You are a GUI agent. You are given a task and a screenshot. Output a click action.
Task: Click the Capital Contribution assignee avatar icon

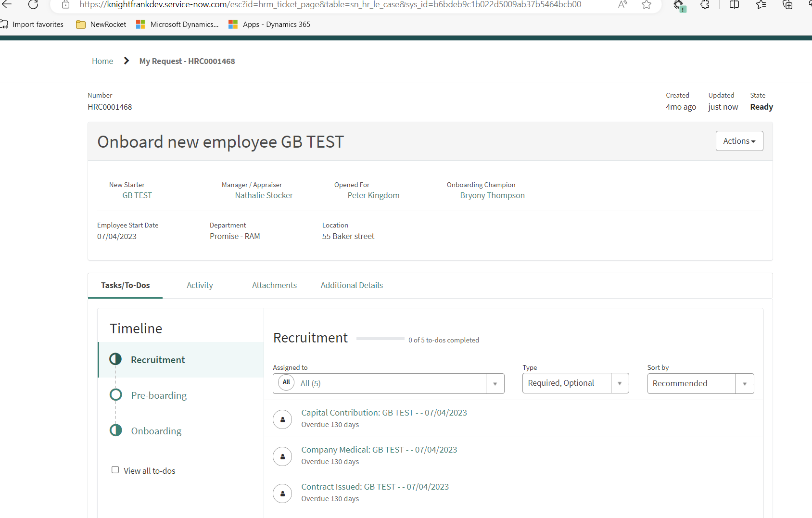click(x=282, y=419)
